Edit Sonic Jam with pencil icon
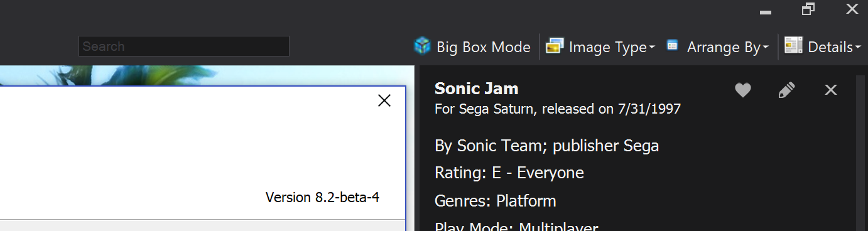Image resolution: width=868 pixels, height=231 pixels. click(x=786, y=90)
